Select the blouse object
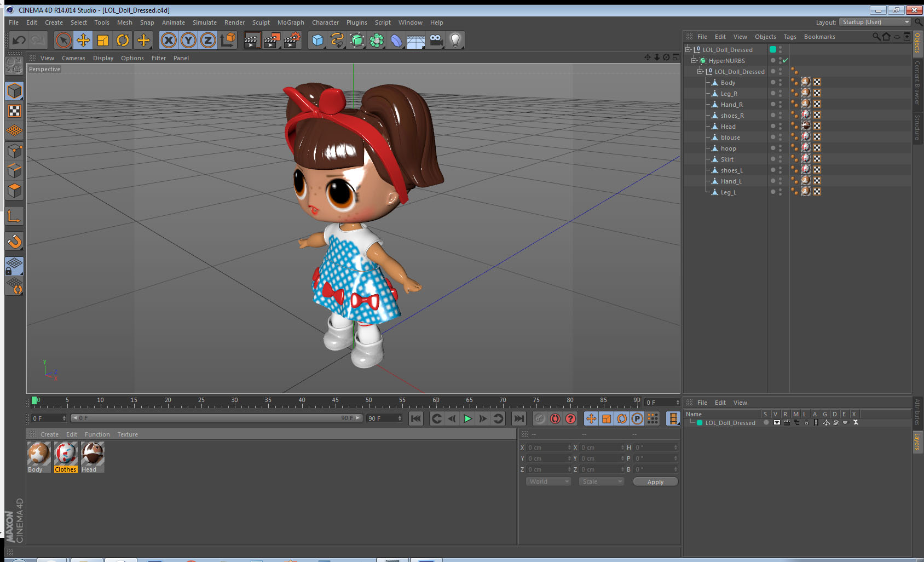This screenshot has height=562, width=924. (730, 137)
